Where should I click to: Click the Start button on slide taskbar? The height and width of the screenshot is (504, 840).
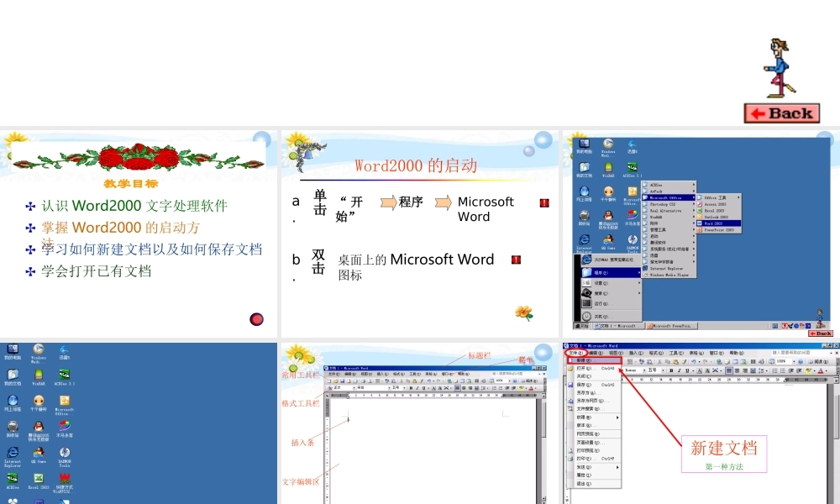[581, 326]
